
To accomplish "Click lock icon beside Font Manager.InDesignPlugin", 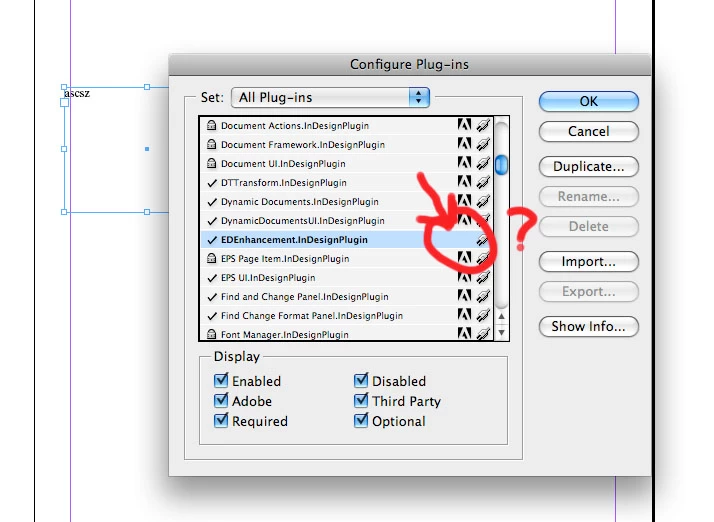I will click(211, 334).
